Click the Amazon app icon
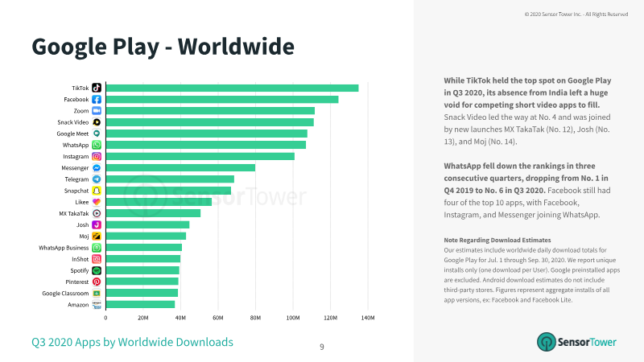 coord(97,305)
